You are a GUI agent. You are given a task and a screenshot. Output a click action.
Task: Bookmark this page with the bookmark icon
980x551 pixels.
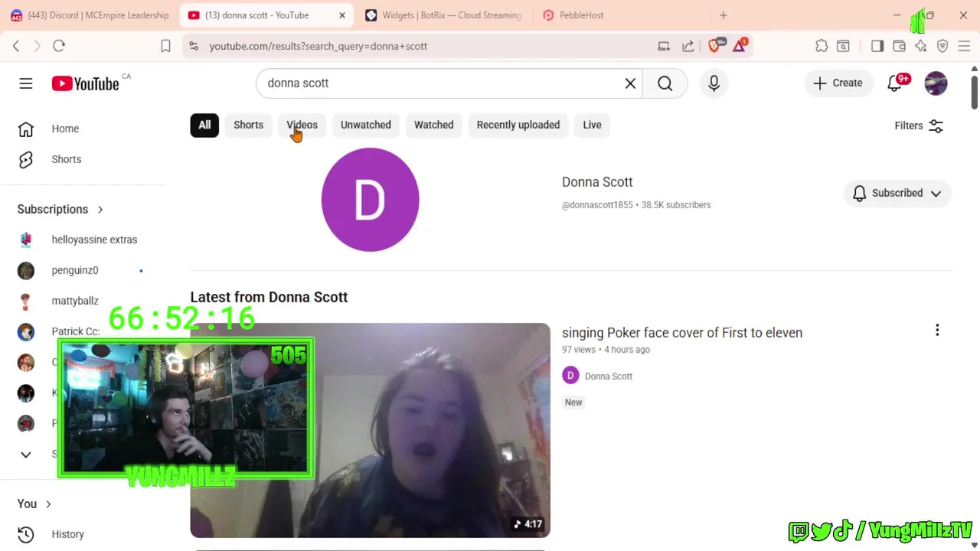165,46
